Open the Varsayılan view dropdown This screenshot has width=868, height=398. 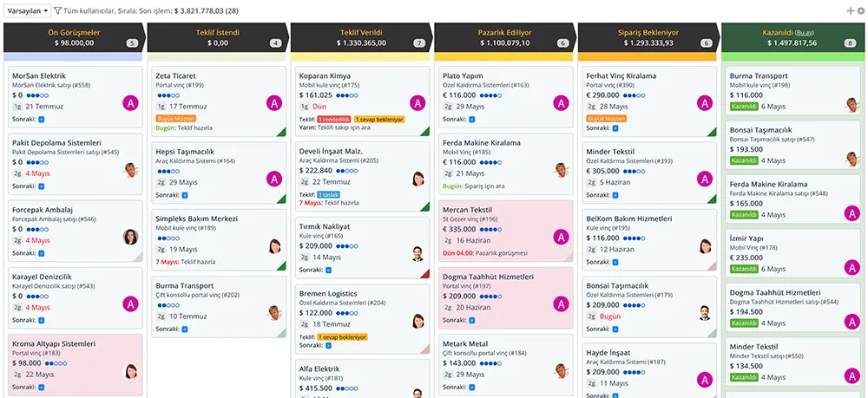coord(27,11)
